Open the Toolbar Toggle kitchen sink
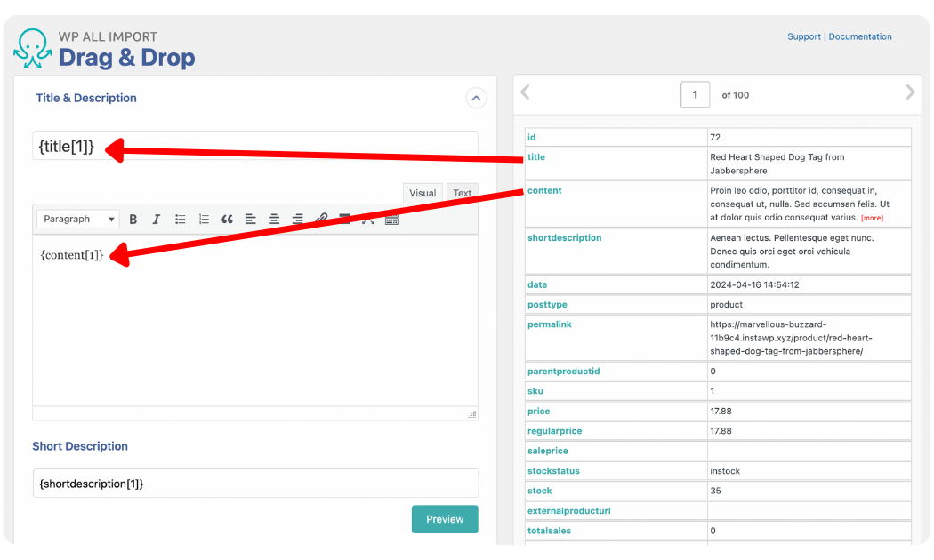 (391, 219)
